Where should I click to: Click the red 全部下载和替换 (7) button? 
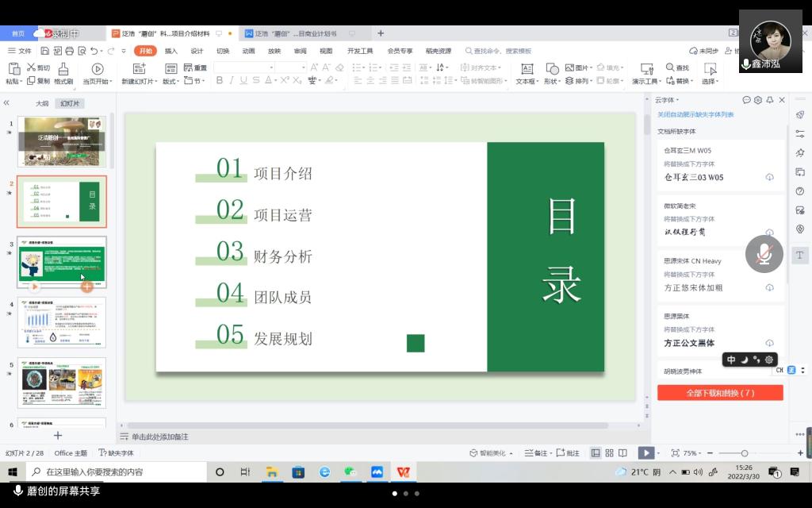click(x=720, y=393)
